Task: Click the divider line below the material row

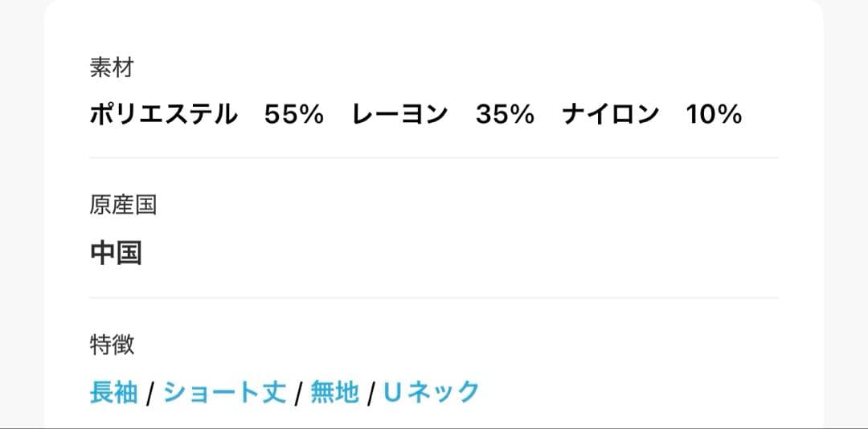Action: click(x=434, y=158)
